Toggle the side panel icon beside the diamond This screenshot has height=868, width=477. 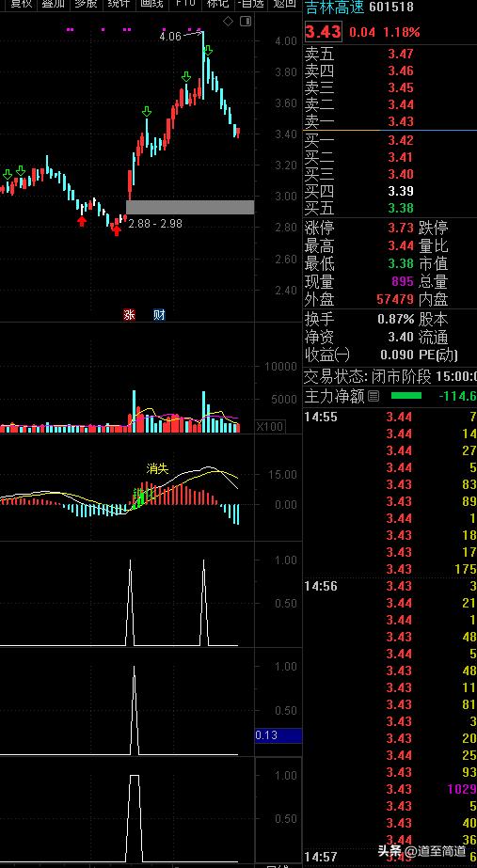click(x=246, y=22)
